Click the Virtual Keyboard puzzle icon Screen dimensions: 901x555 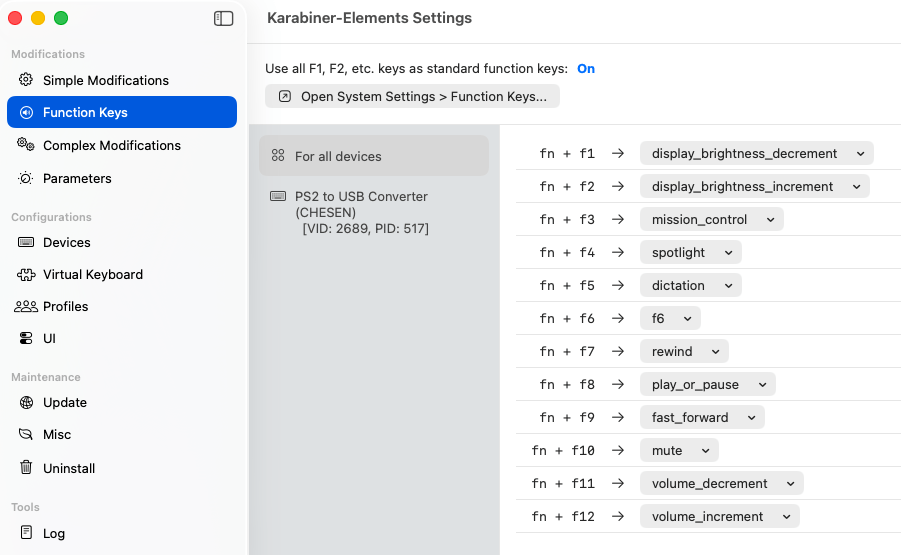(26, 274)
